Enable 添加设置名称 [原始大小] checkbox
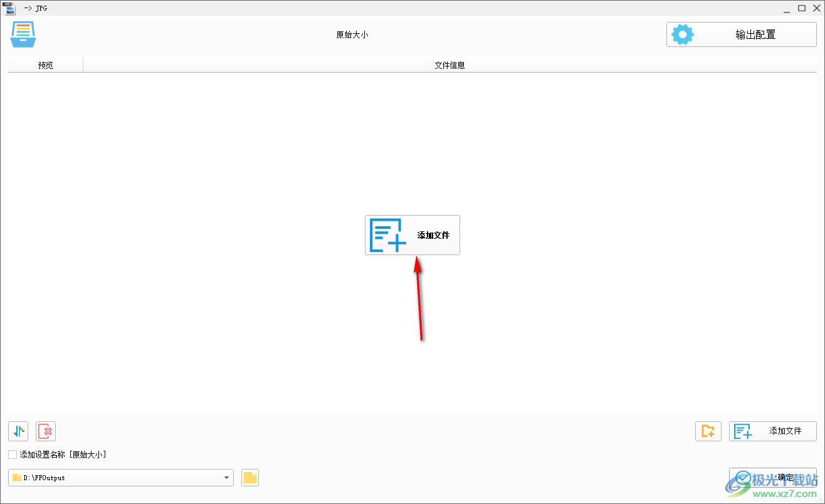The image size is (825, 504). (13, 454)
